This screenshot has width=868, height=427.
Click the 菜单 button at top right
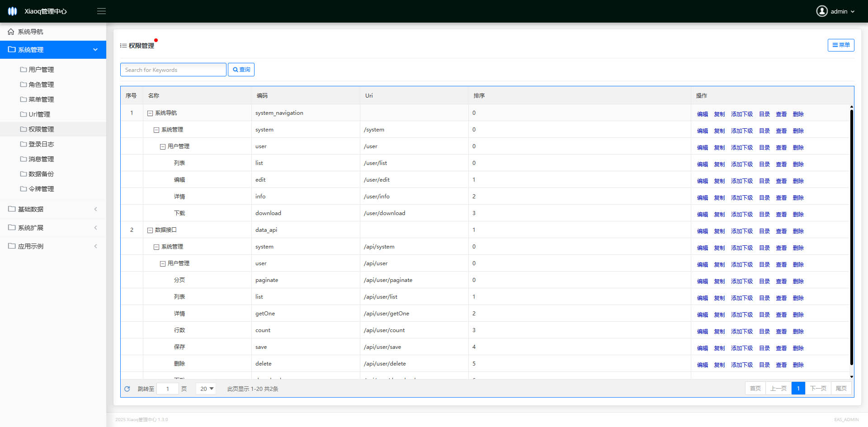point(840,45)
